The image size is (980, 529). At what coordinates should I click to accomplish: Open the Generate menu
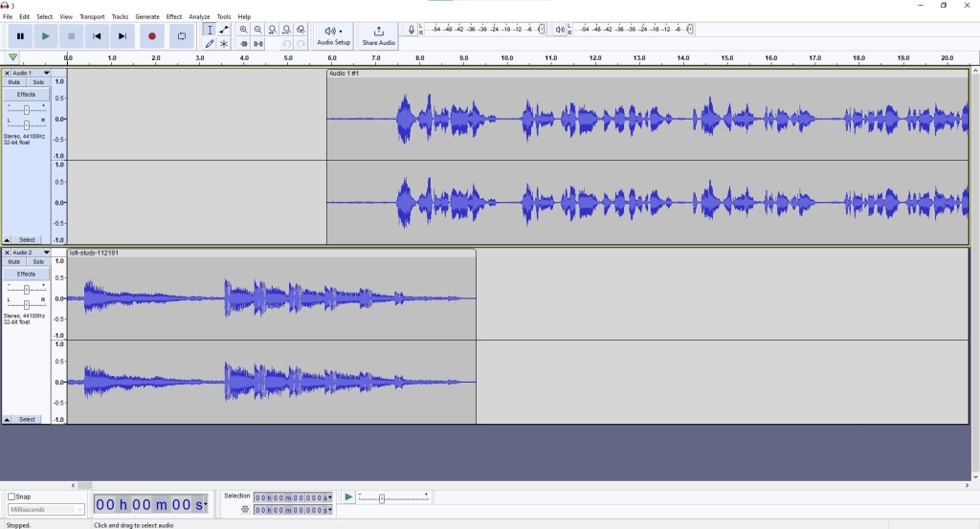click(x=147, y=16)
